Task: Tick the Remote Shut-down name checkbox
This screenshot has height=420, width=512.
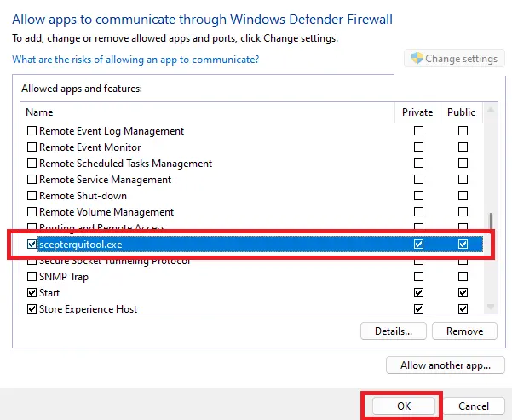Action: [32, 196]
